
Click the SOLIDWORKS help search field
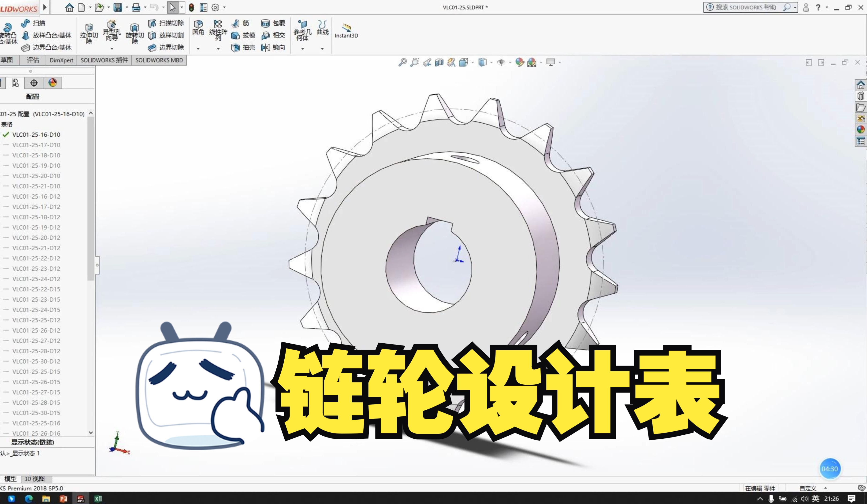click(746, 7)
